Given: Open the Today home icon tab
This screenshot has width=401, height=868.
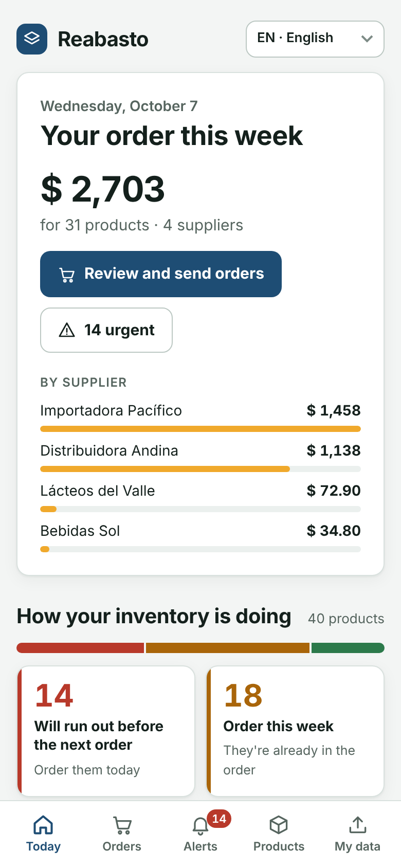Looking at the screenshot, I should (43, 825).
